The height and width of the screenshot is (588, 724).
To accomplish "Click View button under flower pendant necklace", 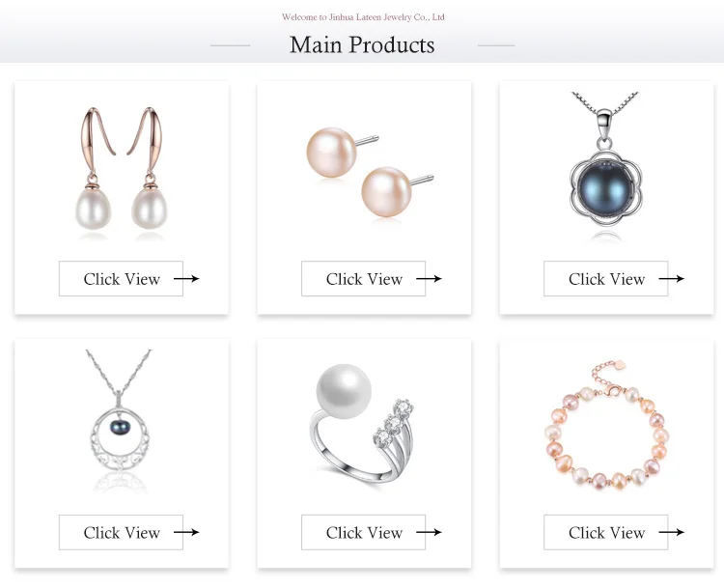I will (x=606, y=278).
